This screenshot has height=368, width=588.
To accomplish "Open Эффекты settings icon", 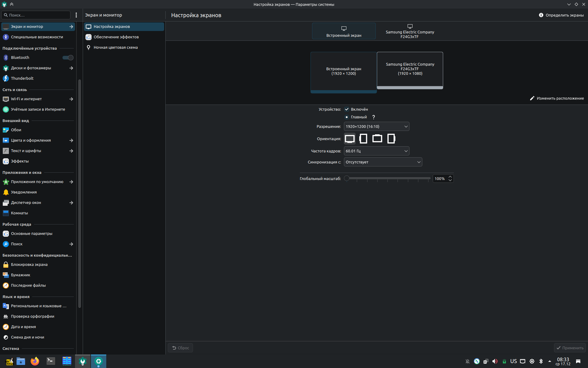I will 6,161.
